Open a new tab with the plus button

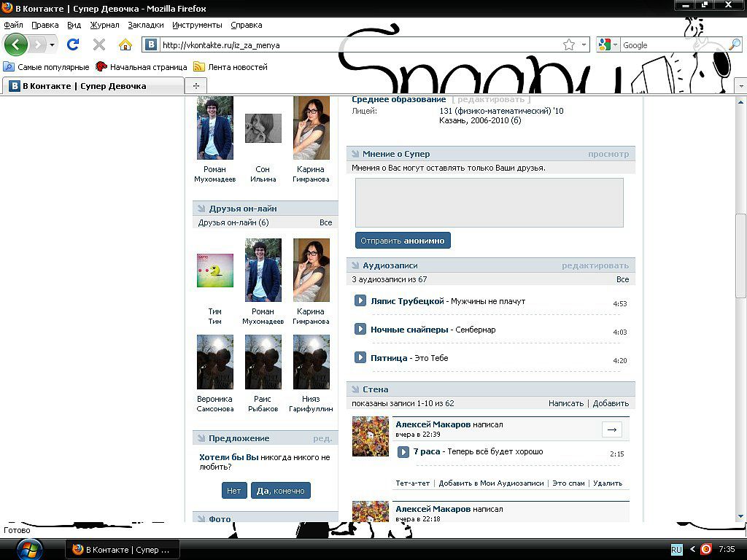[x=196, y=86]
